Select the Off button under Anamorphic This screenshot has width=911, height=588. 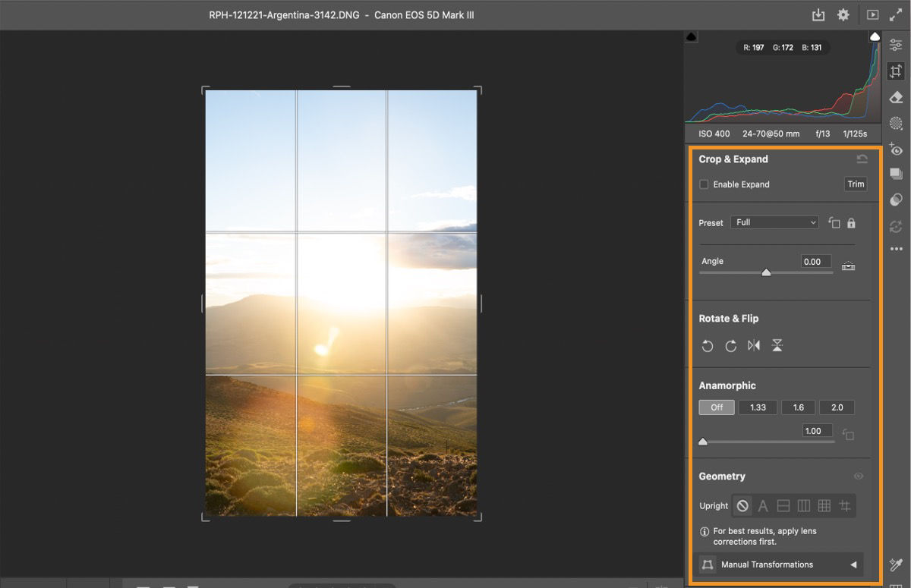pyautogui.click(x=716, y=407)
